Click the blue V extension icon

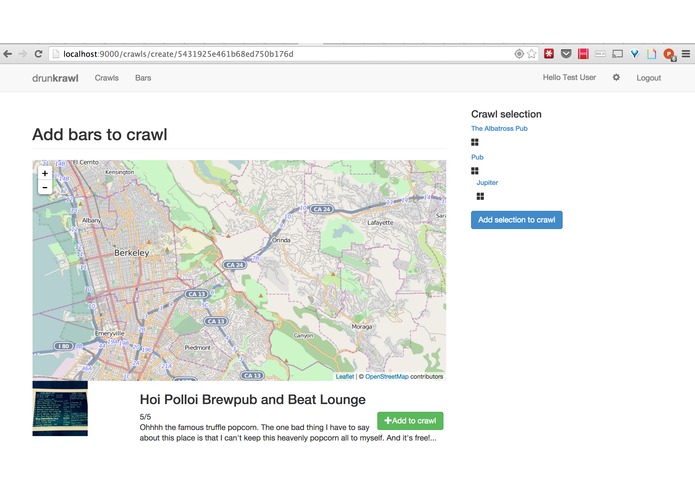635,54
